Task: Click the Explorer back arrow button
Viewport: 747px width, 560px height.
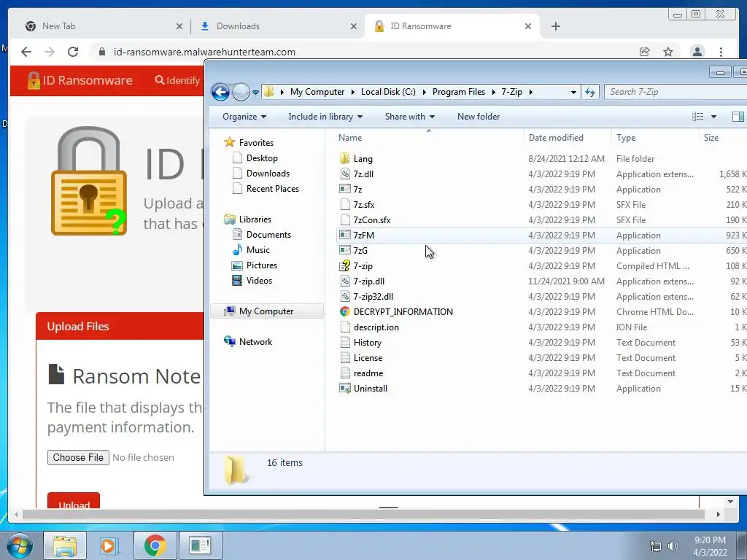Action: tap(220, 92)
